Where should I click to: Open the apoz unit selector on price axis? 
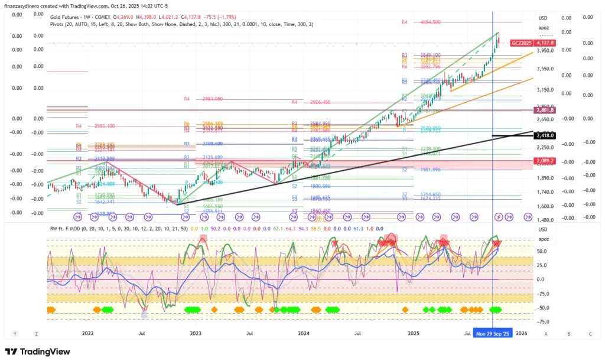[544, 28]
